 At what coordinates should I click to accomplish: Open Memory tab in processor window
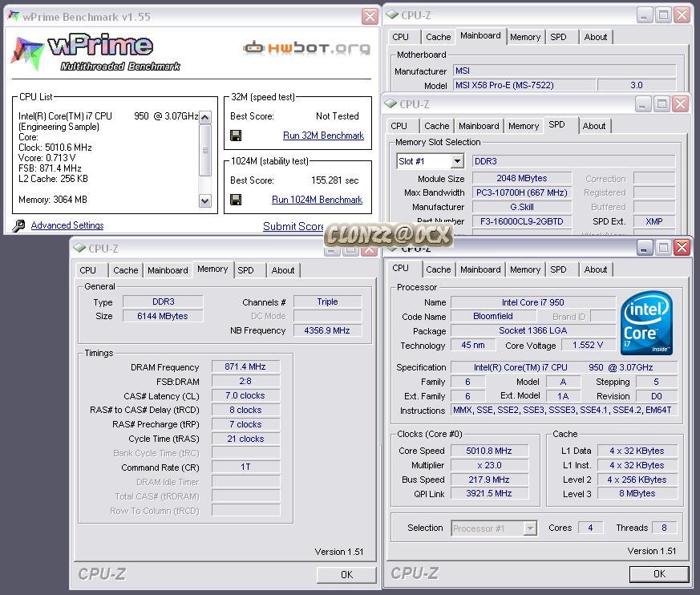click(525, 269)
